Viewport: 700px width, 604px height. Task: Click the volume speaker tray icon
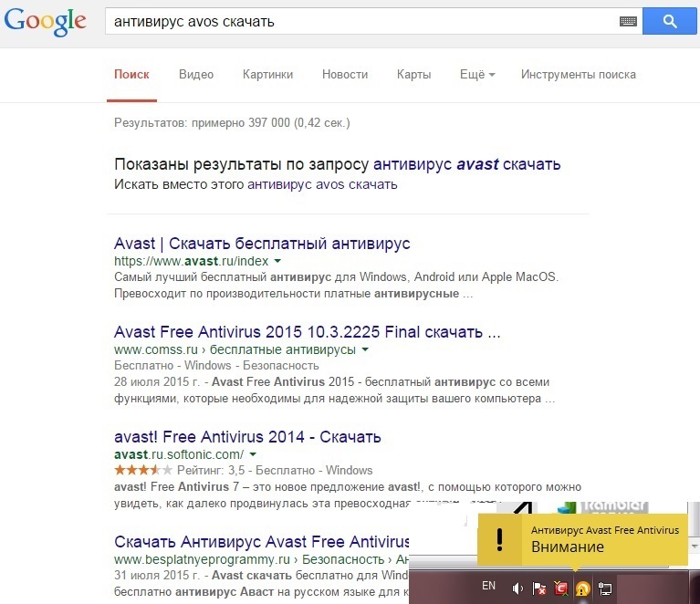517,588
